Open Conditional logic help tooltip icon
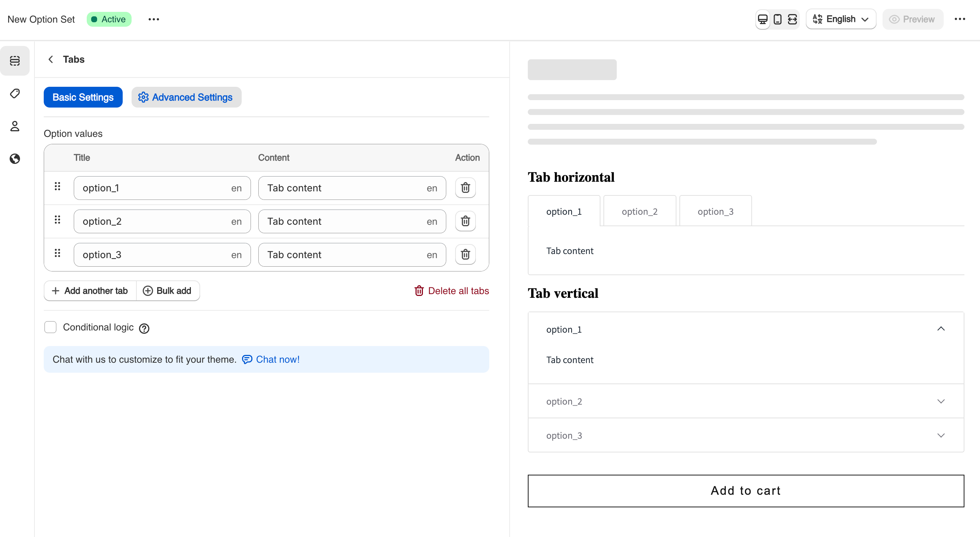Screen dimensions: 980x537 (x=144, y=328)
